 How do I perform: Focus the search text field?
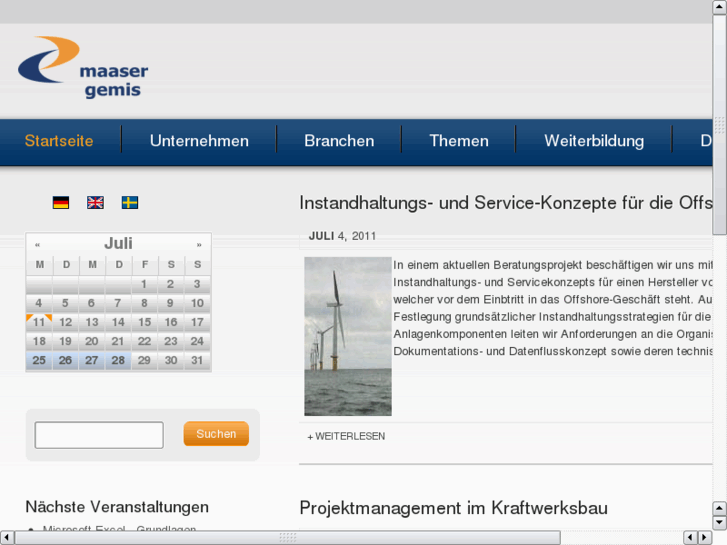(99, 435)
